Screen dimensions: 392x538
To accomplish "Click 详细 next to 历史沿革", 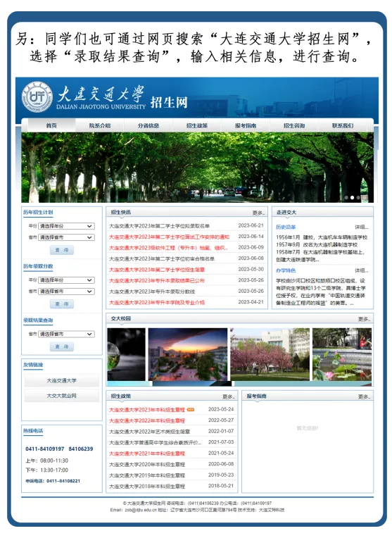I will click(x=362, y=227).
